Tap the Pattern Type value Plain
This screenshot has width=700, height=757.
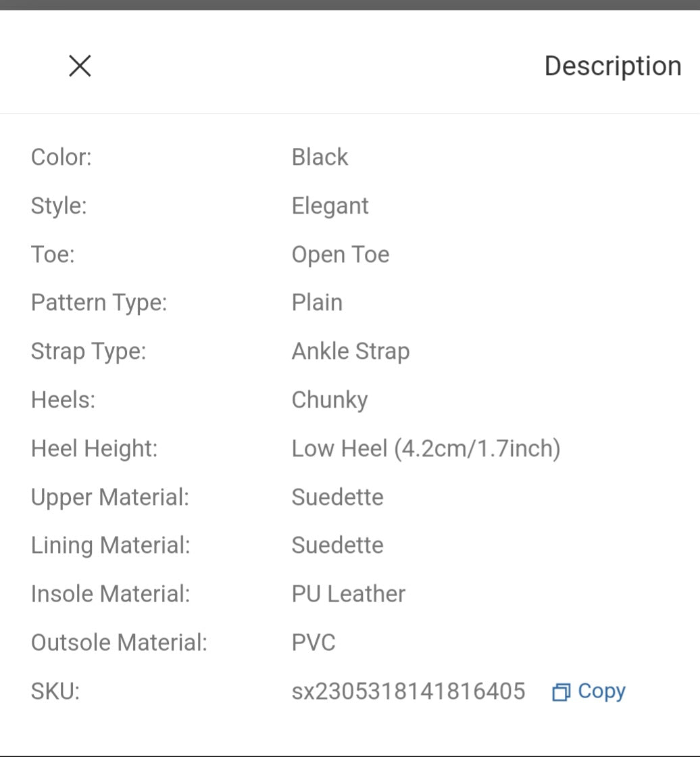coord(317,303)
